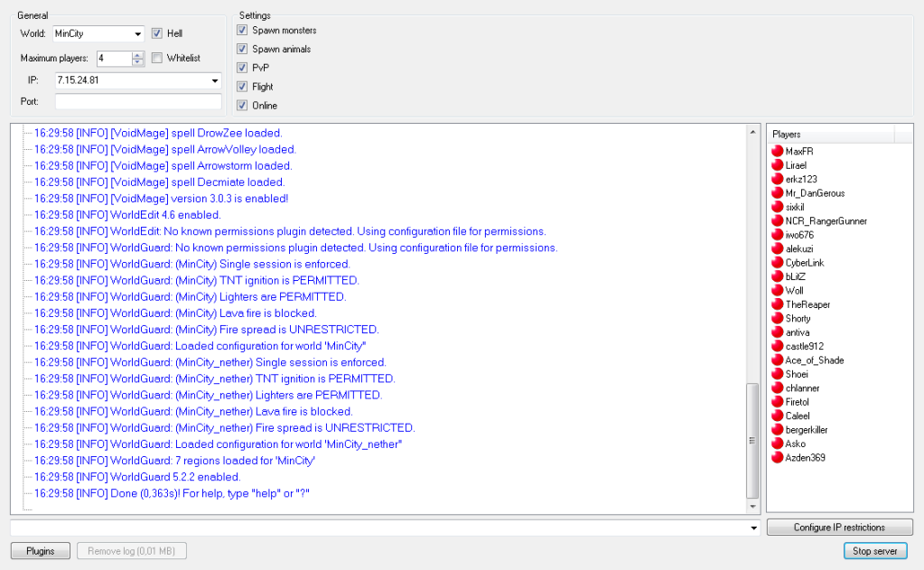The height and width of the screenshot is (570, 924).
Task: Select player name CyberLink in list
Action: 805,263
